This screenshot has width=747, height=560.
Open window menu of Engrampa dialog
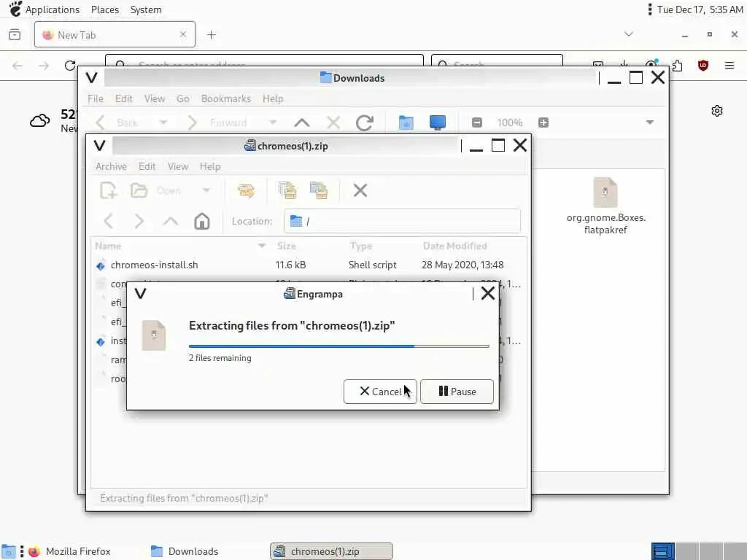tap(140, 293)
